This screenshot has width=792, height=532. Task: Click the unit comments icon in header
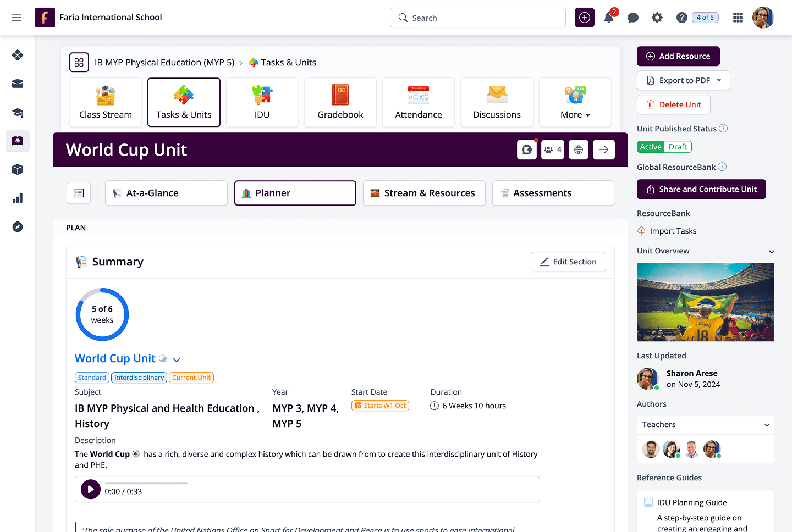click(x=527, y=149)
